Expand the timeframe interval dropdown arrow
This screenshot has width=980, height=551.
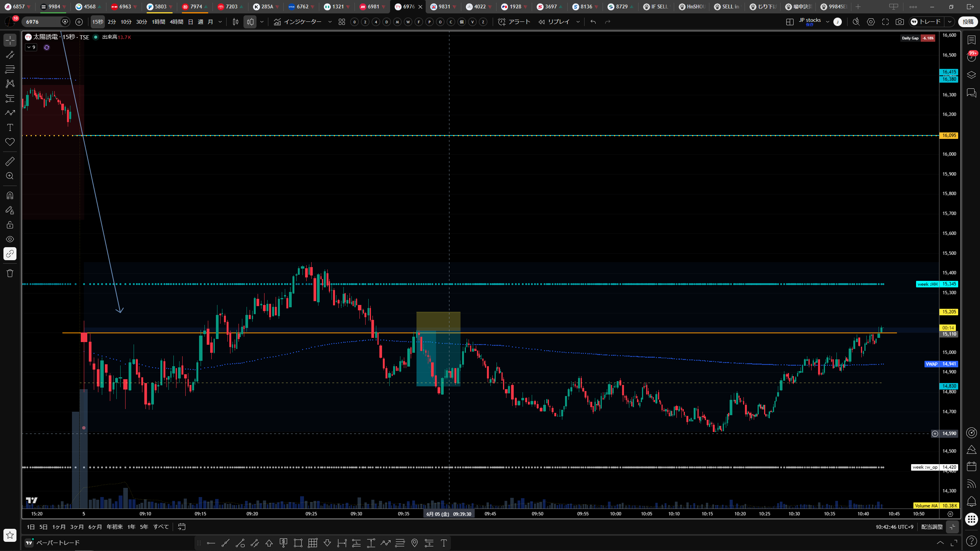(220, 22)
